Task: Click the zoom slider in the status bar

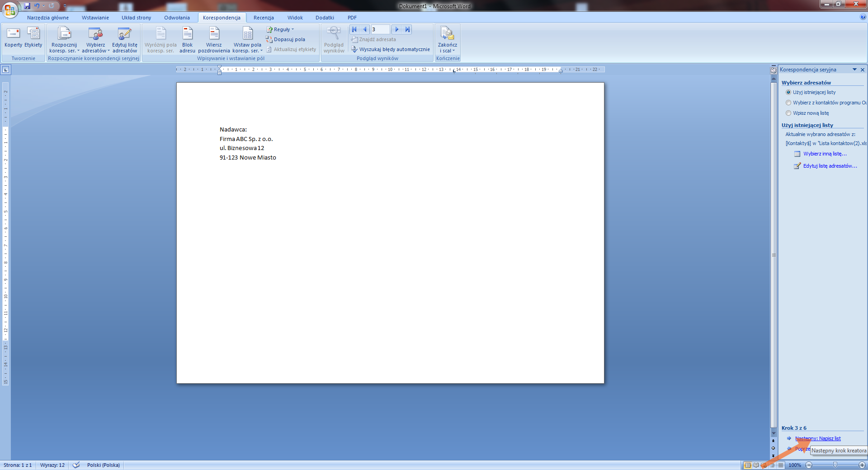Action: [835, 465]
